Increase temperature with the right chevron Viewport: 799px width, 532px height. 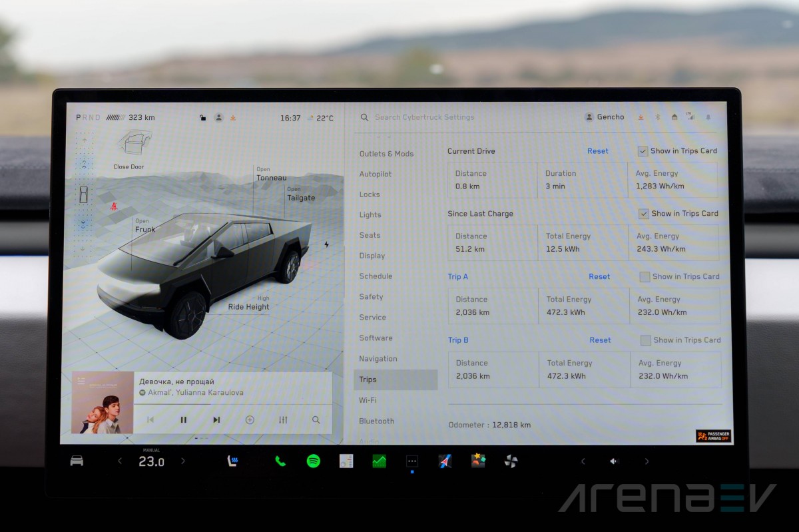pyautogui.click(x=183, y=461)
